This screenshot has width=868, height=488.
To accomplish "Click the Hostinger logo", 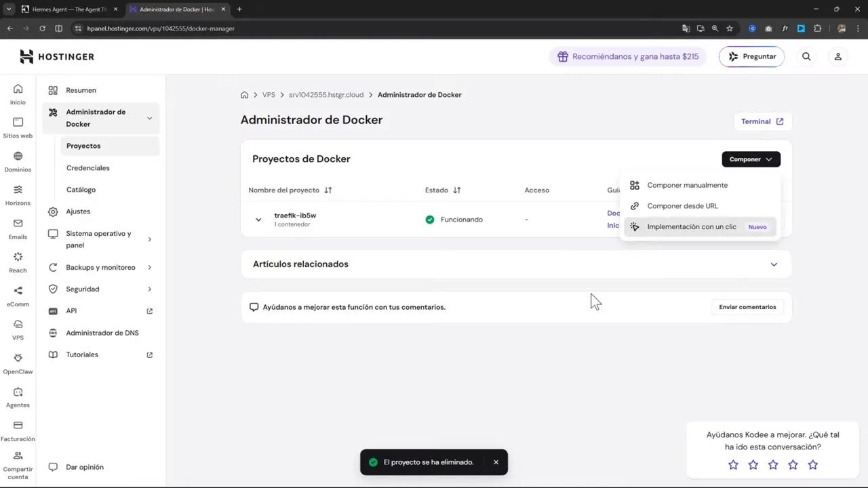I will click(x=57, y=56).
